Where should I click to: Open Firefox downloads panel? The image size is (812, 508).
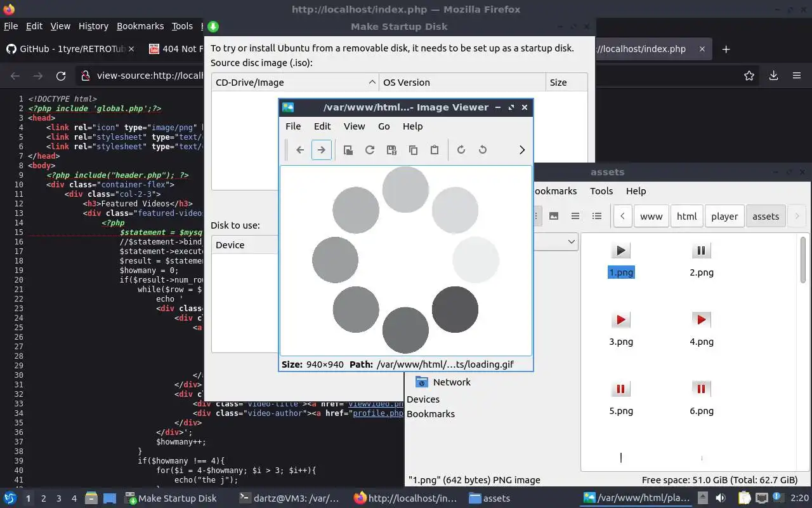coord(773,76)
